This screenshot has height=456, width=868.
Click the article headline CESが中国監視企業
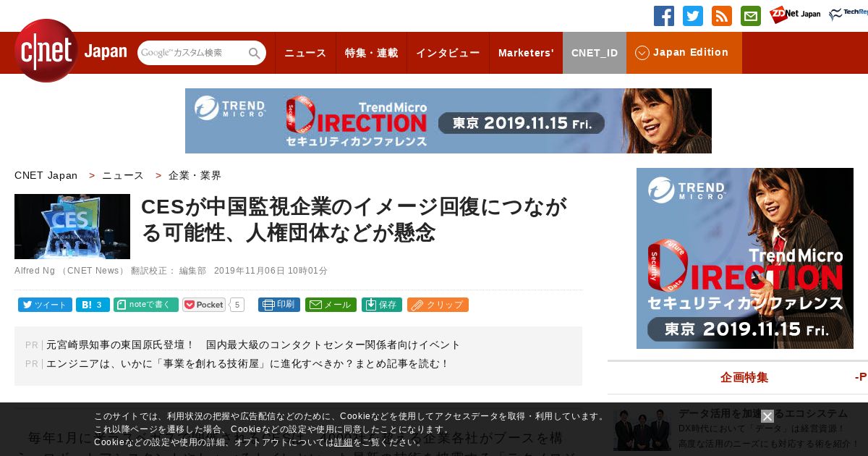tap(354, 219)
